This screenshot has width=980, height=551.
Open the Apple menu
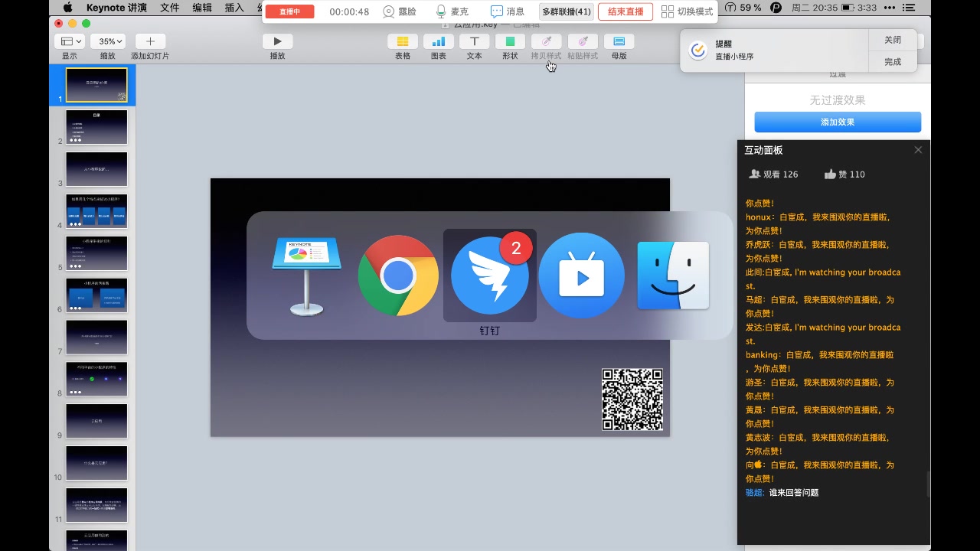click(x=67, y=8)
